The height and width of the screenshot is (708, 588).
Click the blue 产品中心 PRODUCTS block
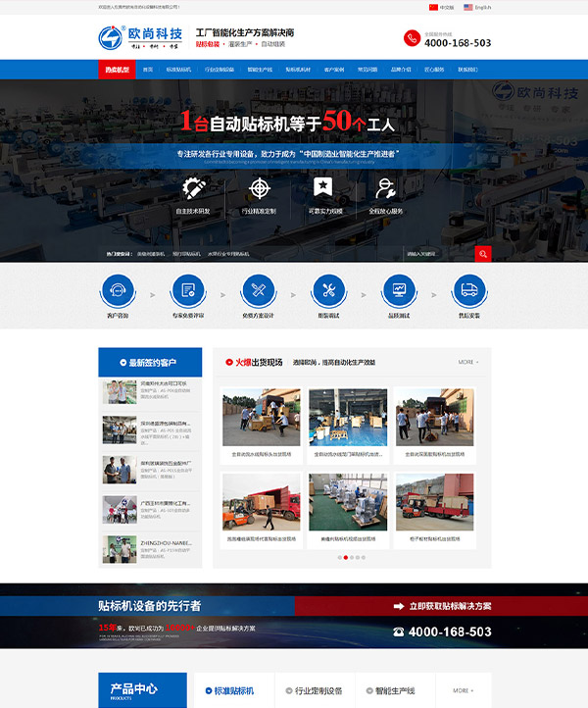click(143, 690)
